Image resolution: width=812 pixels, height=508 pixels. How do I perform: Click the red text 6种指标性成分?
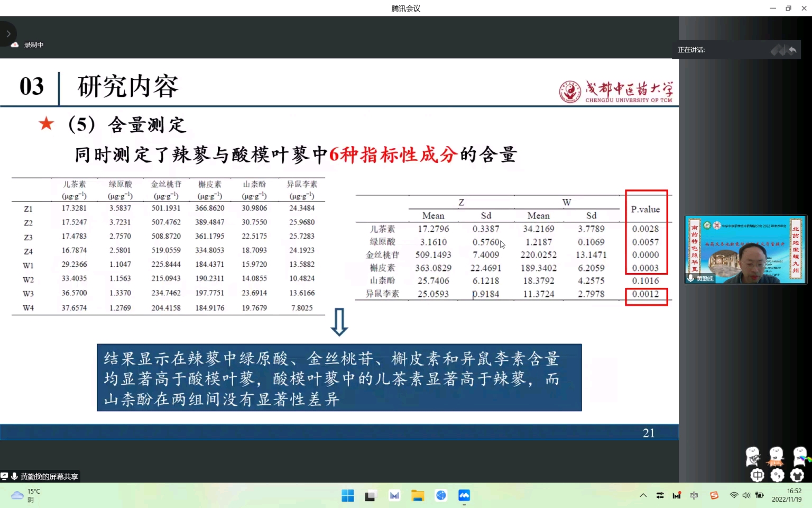point(393,155)
